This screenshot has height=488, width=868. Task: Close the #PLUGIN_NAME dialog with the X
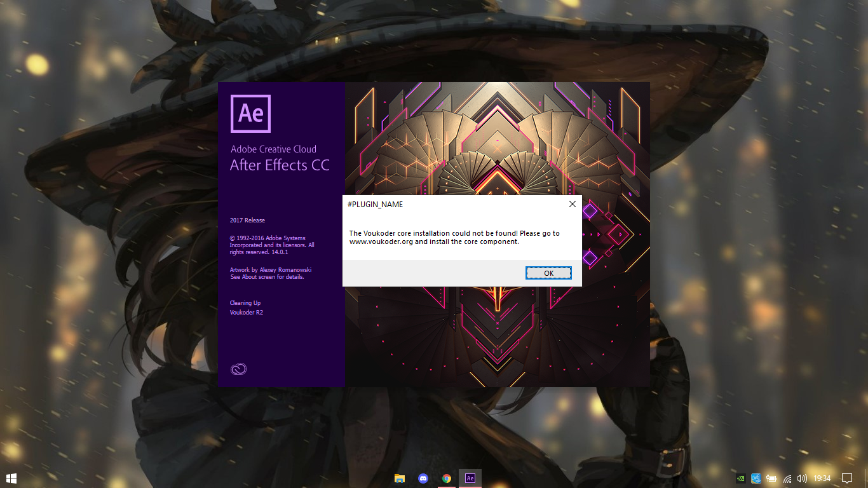point(572,204)
